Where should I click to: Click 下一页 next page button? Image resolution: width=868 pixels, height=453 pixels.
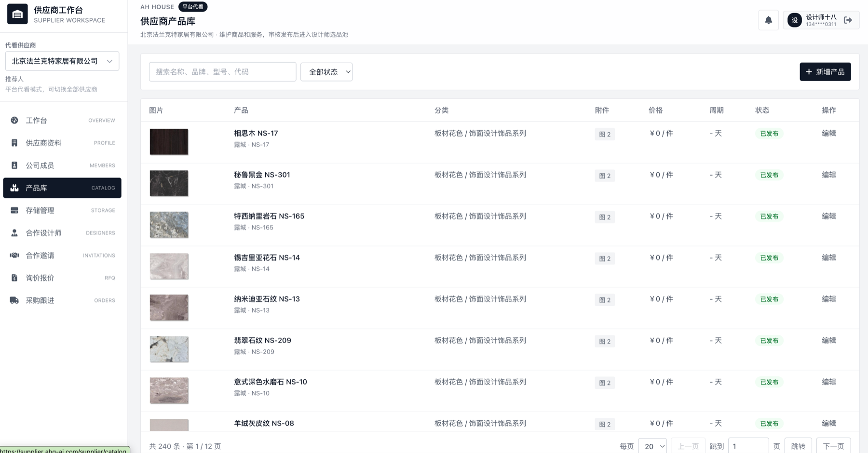pos(833,446)
